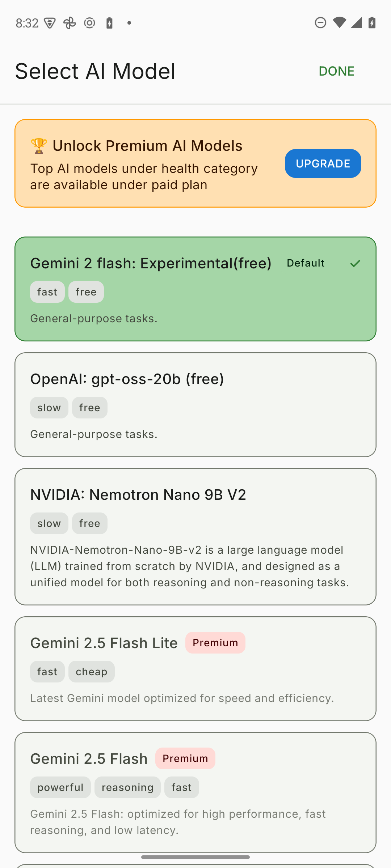Tap the 'reasoning' tag on Gemini 2.5 Flash
Screen dimensions: 391x868
tap(127, 787)
